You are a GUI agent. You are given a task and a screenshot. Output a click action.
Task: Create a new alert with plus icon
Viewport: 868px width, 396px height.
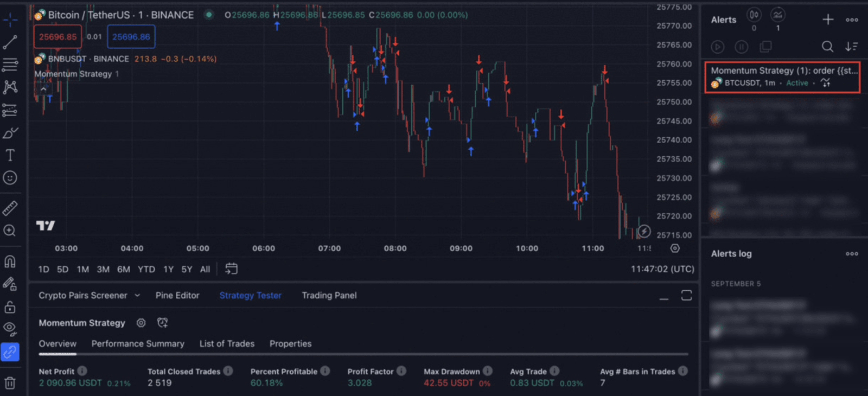pyautogui.click(x=828, y=20)
